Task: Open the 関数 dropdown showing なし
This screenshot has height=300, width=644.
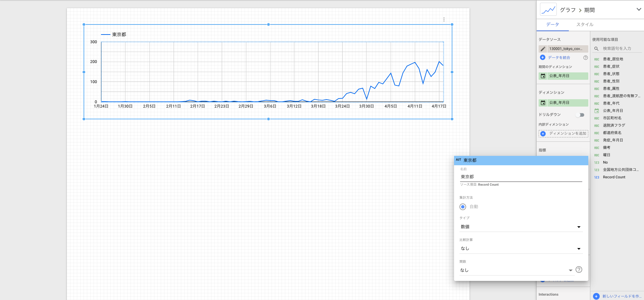Action: pos(516,270)
